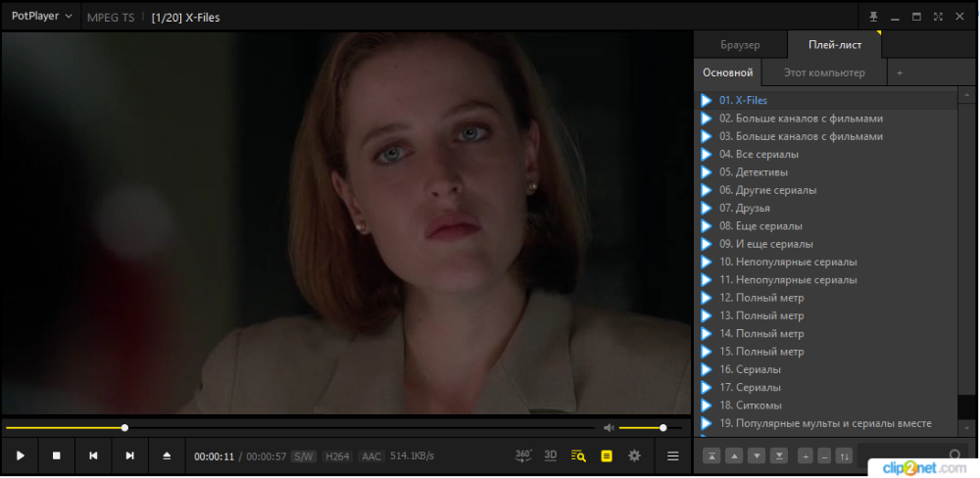
Task: Select playlist item 14. Полный метр
Action: click(826, 334)
